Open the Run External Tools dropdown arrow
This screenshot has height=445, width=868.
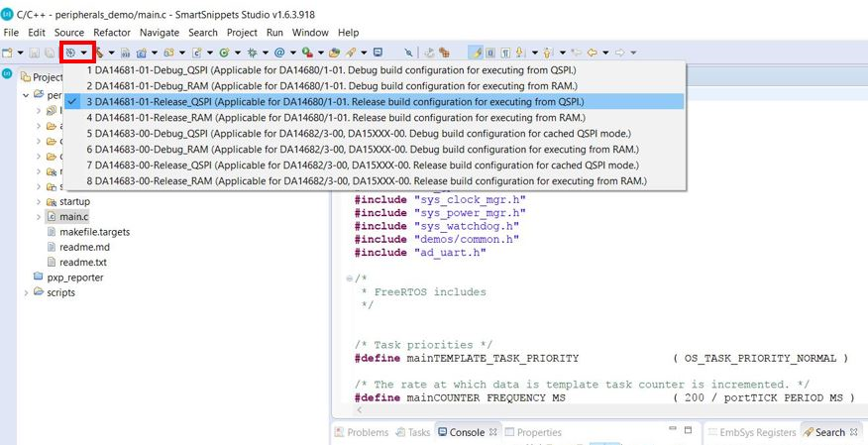(320, 53)
